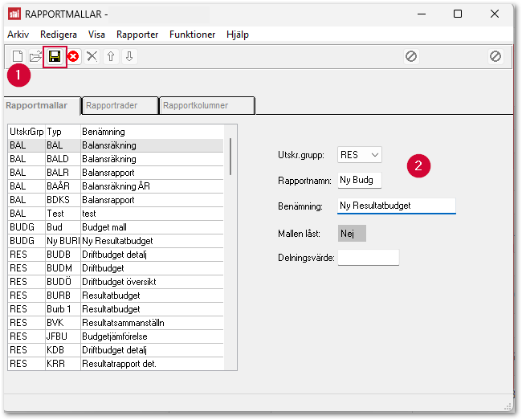Open the Hjälp menu
Viewport: 522px width, 420px height.
[238, 35]
